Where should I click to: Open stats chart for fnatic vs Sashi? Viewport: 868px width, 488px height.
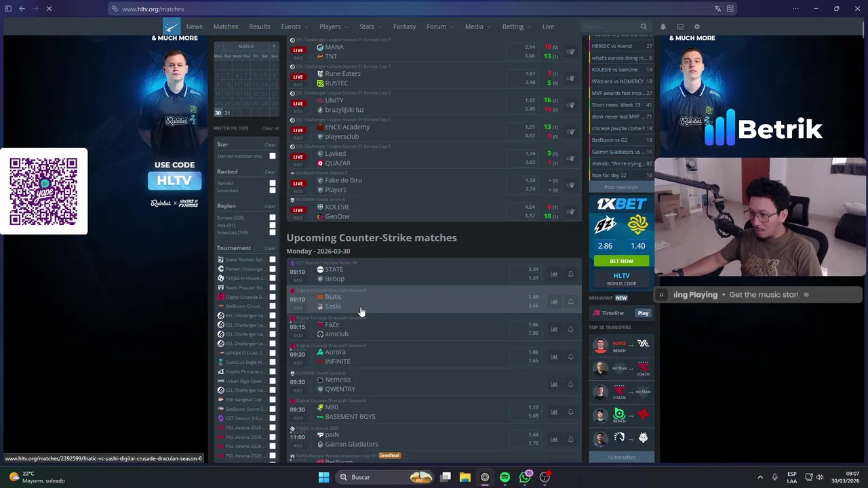pos(554,302)
